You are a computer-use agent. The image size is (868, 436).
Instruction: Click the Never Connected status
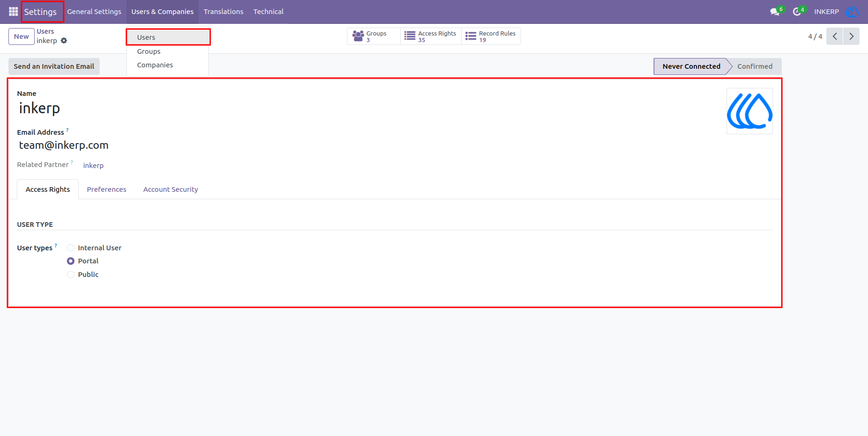(691, 66)
